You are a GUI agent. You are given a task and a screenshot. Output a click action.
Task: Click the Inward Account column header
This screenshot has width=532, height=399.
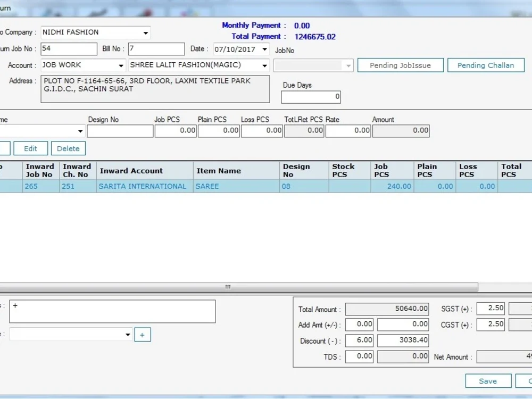point(145,170)
